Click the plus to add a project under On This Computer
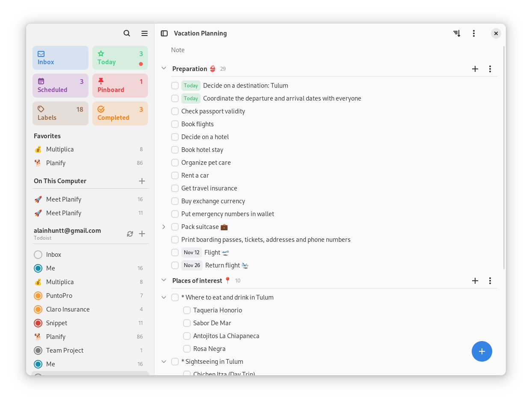Screen dimensions: 532x404 coord(142,181)
